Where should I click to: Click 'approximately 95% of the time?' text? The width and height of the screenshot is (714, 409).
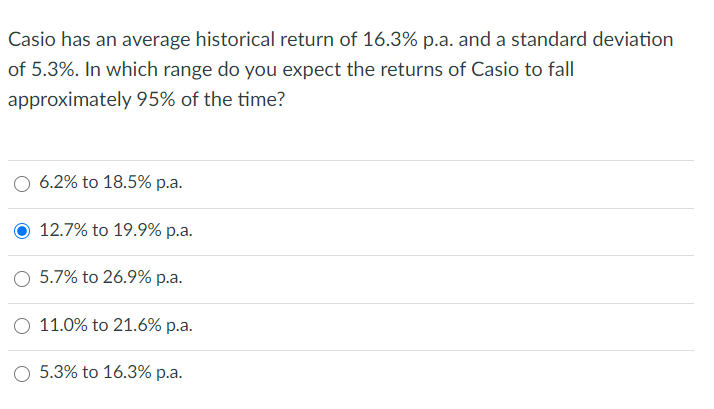[146, 102]
